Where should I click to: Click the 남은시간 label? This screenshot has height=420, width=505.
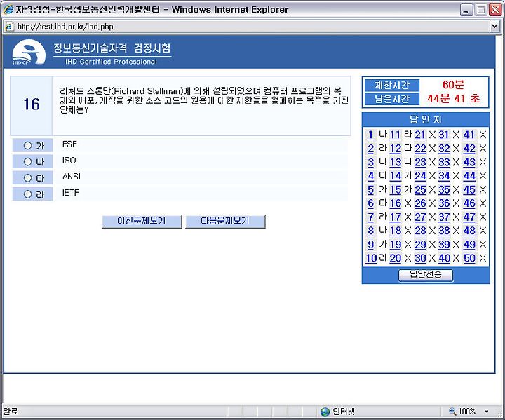coord(392,99)
